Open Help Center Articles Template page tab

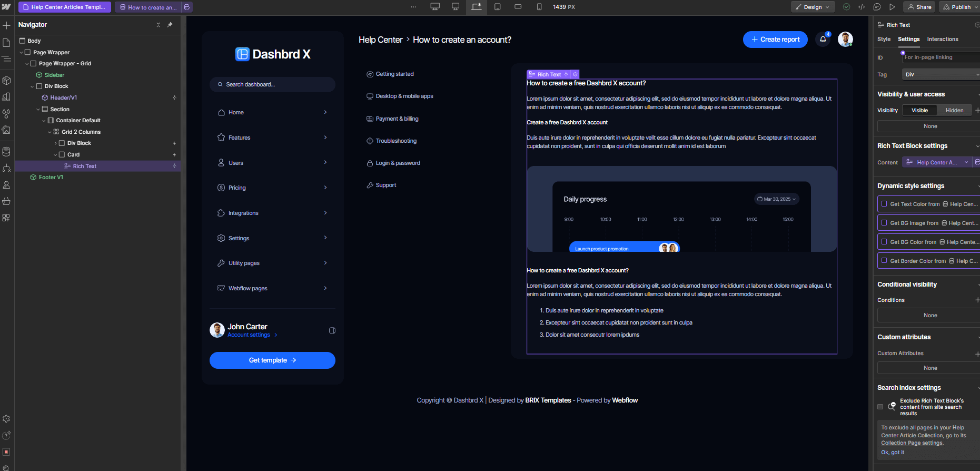(65, 7)
